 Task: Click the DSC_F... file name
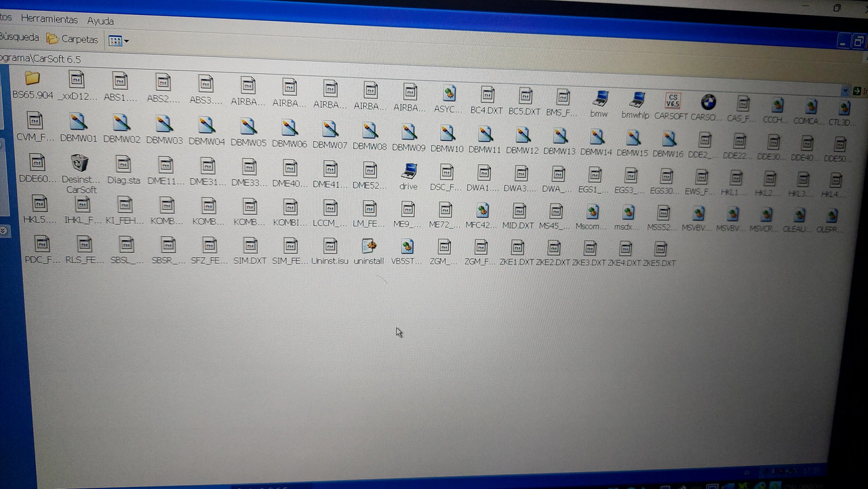(446, 186)
